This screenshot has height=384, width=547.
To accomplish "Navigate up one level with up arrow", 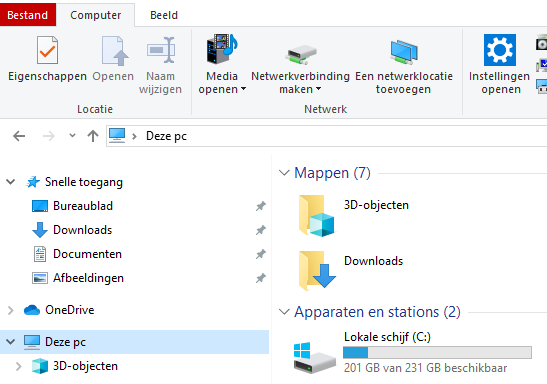I will point(93,136).
